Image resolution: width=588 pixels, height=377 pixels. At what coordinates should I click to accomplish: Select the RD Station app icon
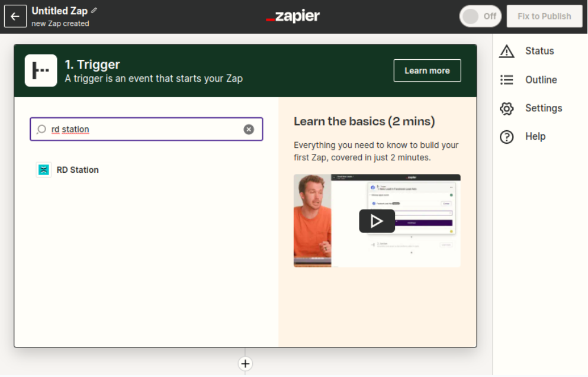43,169
